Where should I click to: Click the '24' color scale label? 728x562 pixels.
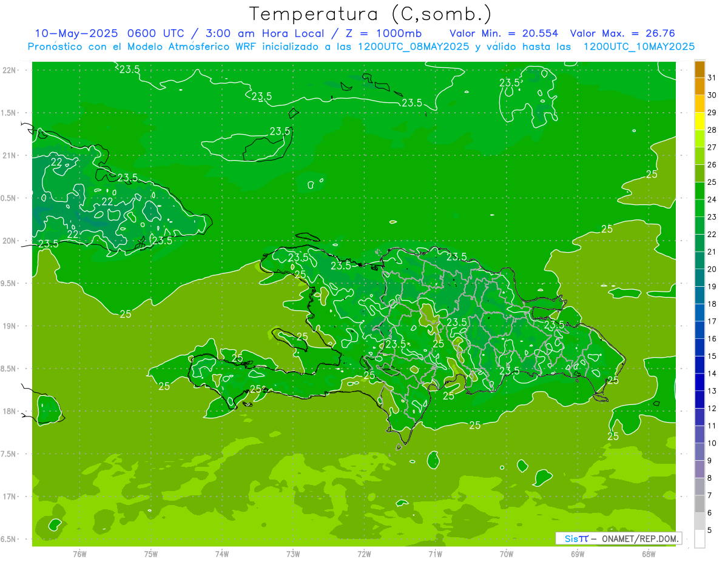(x=712, y=199)
